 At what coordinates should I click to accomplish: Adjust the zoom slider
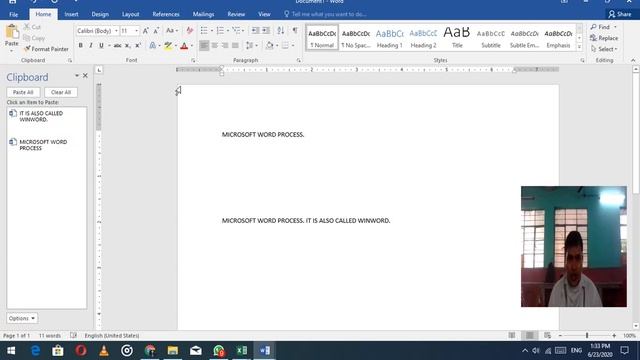tap(587, 336)
